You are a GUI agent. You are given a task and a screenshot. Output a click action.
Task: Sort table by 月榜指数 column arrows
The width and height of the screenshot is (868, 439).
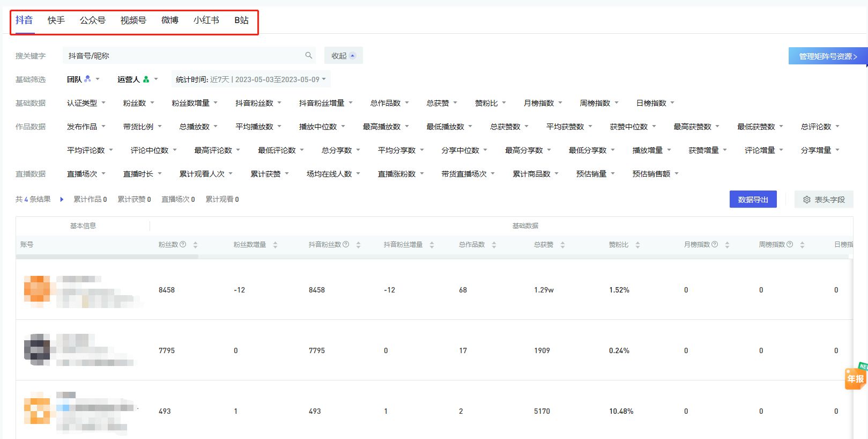(x=727, y=245)
